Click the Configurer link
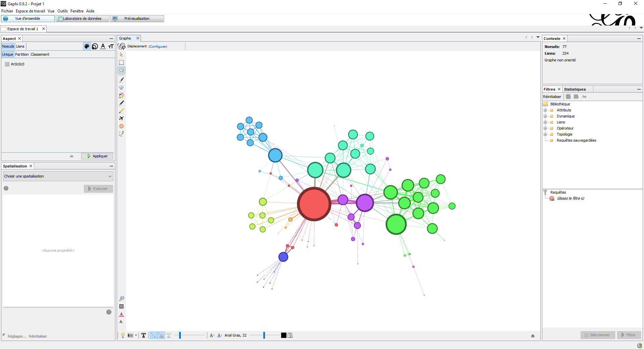 pos(158,46)
